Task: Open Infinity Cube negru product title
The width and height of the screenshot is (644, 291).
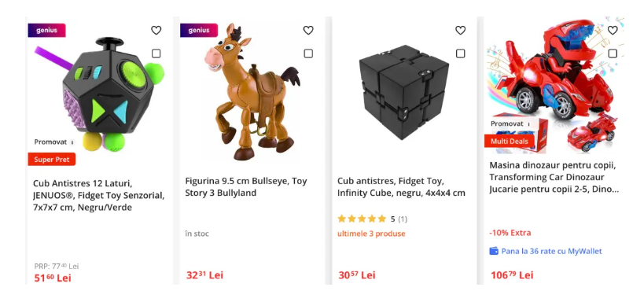Action: (x=401, y=187)
